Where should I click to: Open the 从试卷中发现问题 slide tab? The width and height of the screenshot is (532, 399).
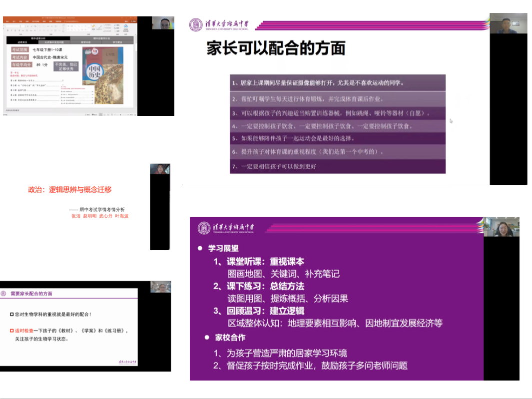[x=54, y=42]
